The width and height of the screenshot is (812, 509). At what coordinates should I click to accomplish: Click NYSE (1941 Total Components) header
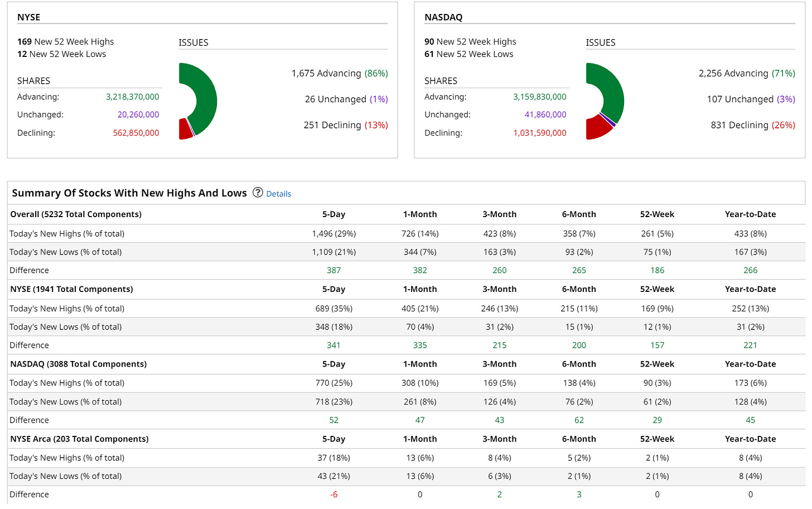[71, 290]
